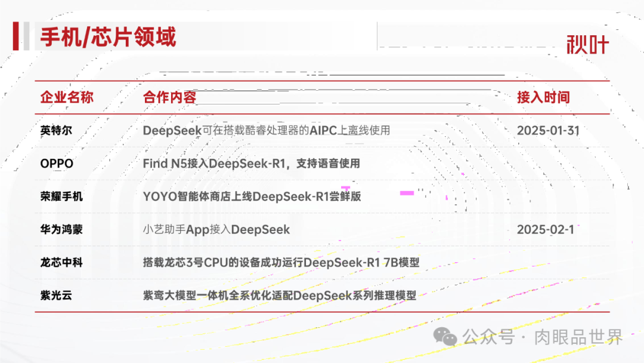Image resolution: width=644 pixels, height=363 pixels.
Task: Click the date 2025-02-1
Action: click(x=546, y=229)
